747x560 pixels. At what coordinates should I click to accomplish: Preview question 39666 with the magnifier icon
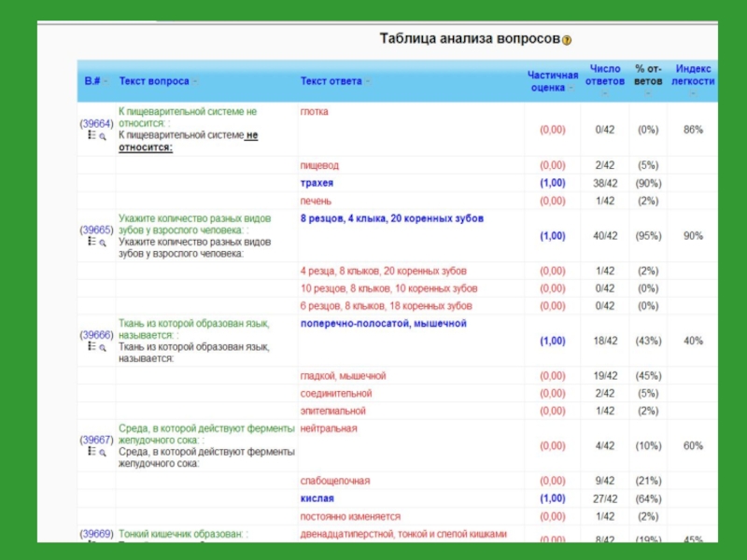click(103, 347)
